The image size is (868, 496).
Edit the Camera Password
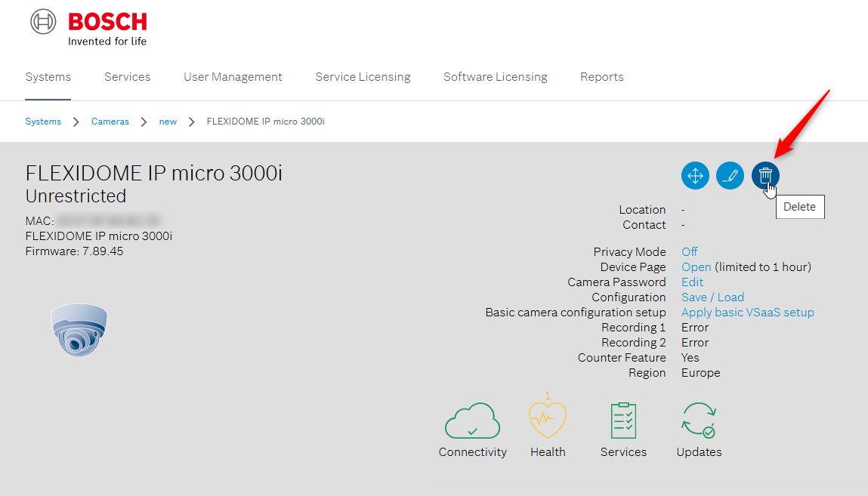pos(692,282)
